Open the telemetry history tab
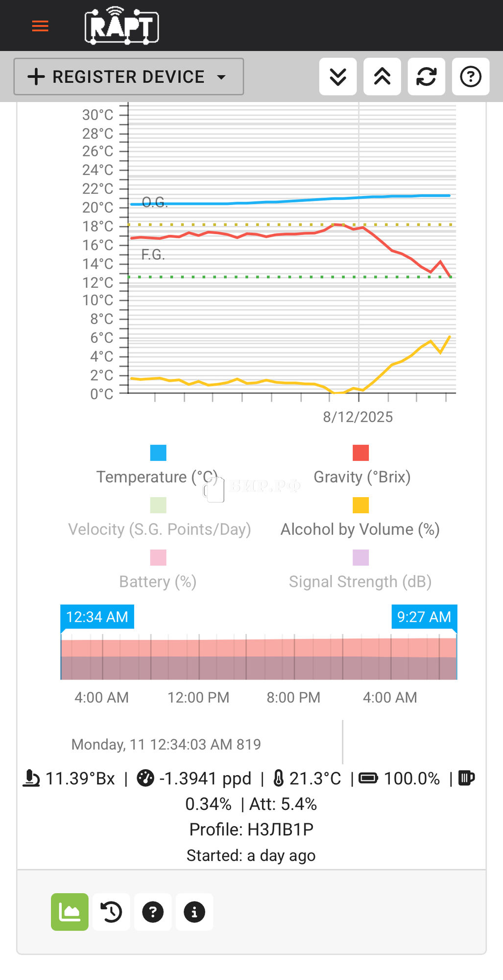This screenshot has width=503, height=980. click(111, 912)
